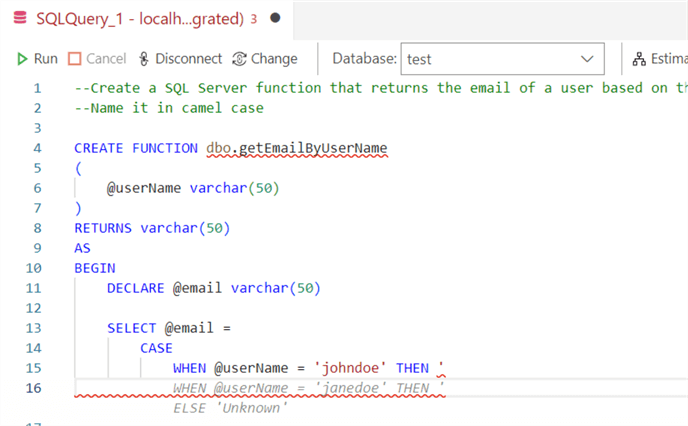Click the RETURNS varchar(50) line
This screenshot has width=688, height=426.
pyautogui.click(x=152, y=228)
